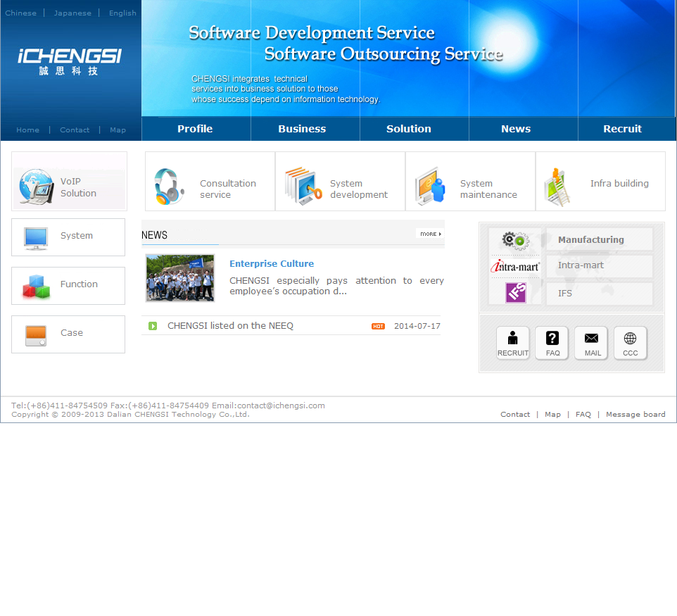Switch language to Japanese
Screen dimensions: 677x616
point(72,13)
